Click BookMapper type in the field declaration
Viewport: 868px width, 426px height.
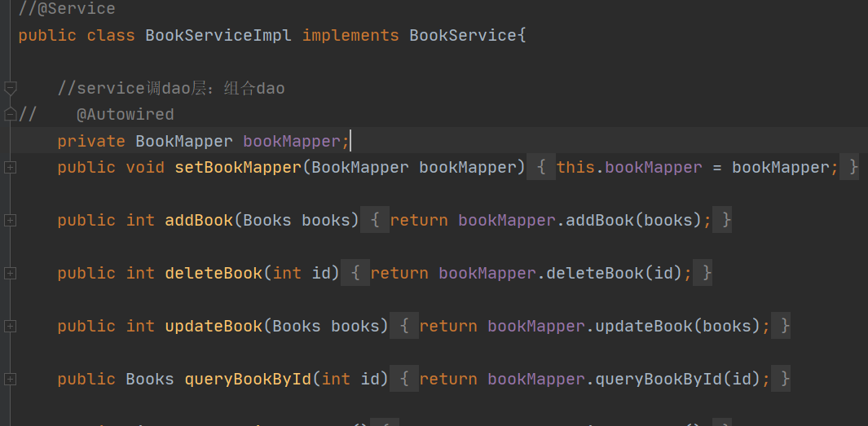pyautogui.click(x=183, y=141)
